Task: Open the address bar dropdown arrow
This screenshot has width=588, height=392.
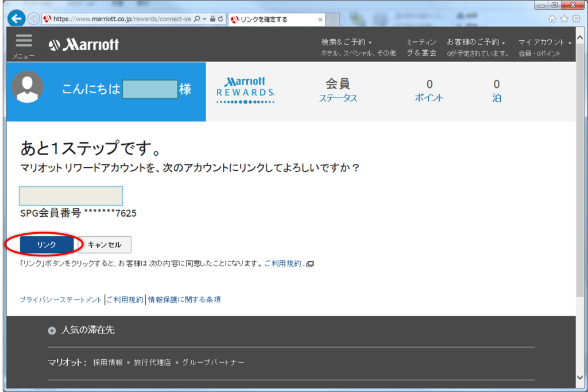Action: [205, 19]
